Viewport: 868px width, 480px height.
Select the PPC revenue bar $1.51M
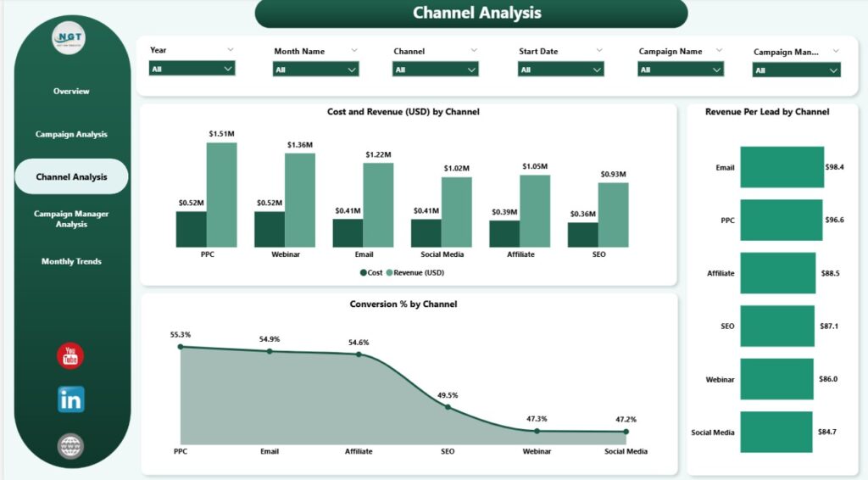pos(222,195)
